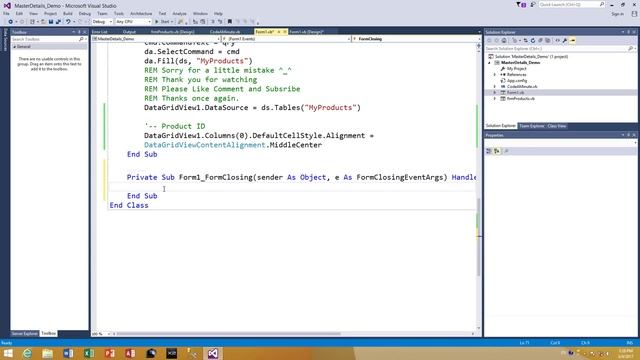This screenshot has width=640, height=360.
Task: Open Excel from the taskbar
Action: [89, 353]
